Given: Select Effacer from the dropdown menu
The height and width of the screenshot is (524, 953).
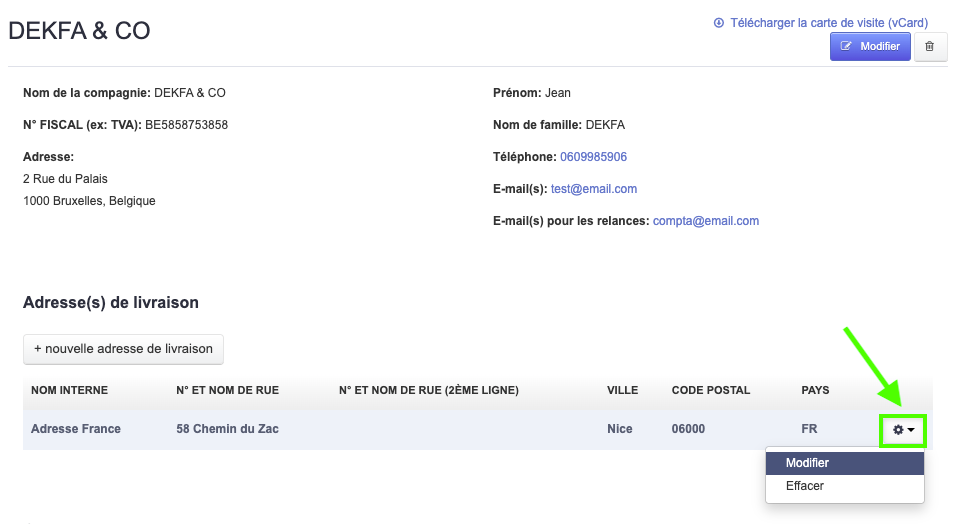Looking at the screenshot, I should coord(805,486).
